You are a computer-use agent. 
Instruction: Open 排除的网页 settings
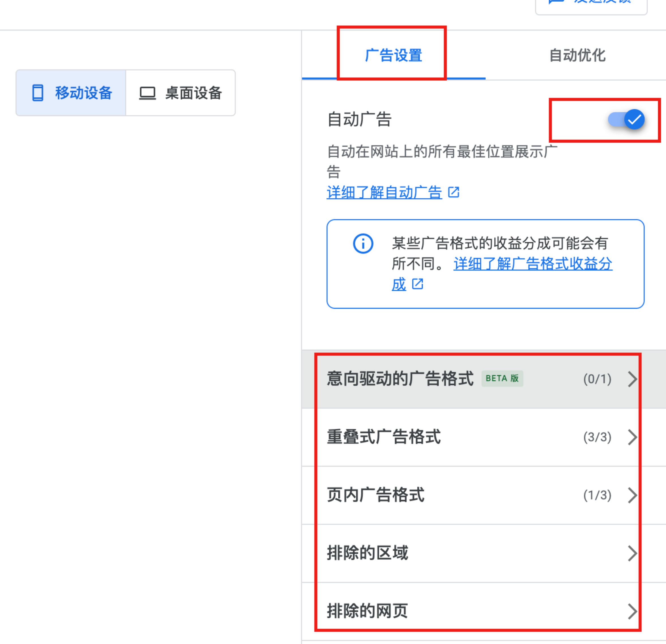484,611
